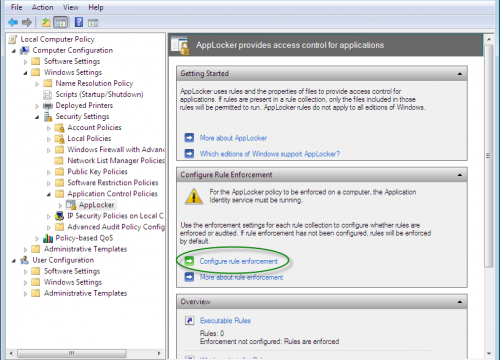Screen dimensions: 500x360
Task: Click the Name Resolution Policy folder icon
Action: 48,83
